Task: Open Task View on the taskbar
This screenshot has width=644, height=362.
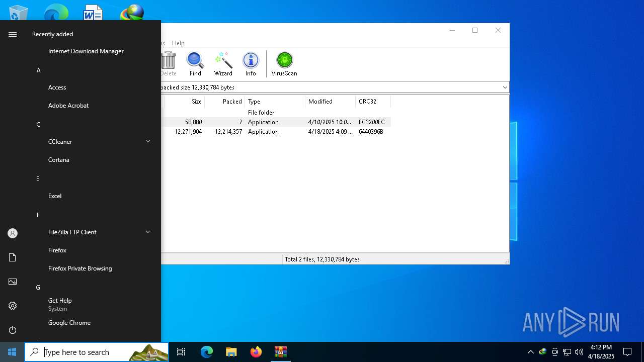Action: [x=181, y=352]
